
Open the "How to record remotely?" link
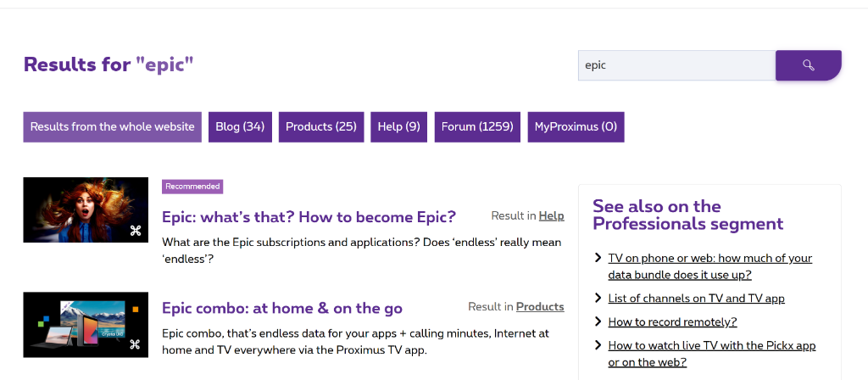[672, 321]
